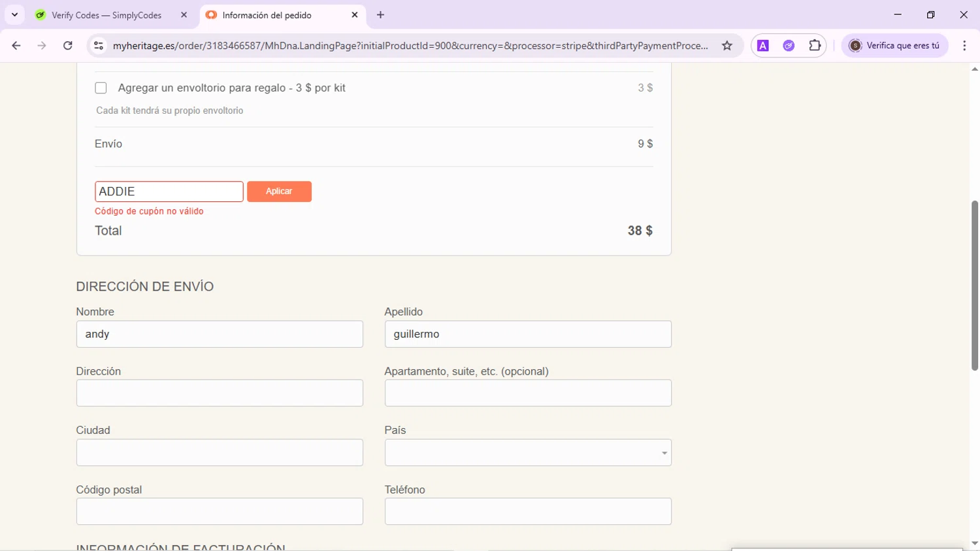This screenshot has width=980, height=551.
Task: Click the Ciudad input field
Action: point(220,452)
